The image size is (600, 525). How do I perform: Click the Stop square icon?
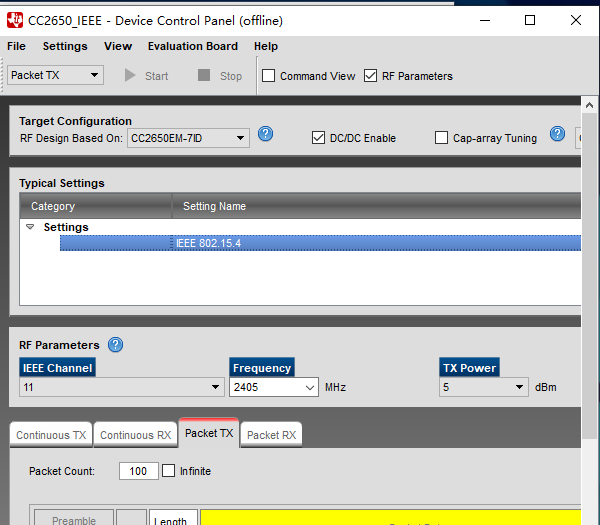point(204,75)
